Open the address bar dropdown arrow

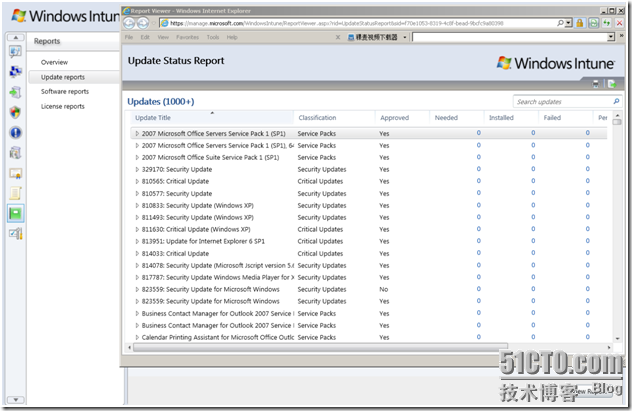[x=568, y=23]
